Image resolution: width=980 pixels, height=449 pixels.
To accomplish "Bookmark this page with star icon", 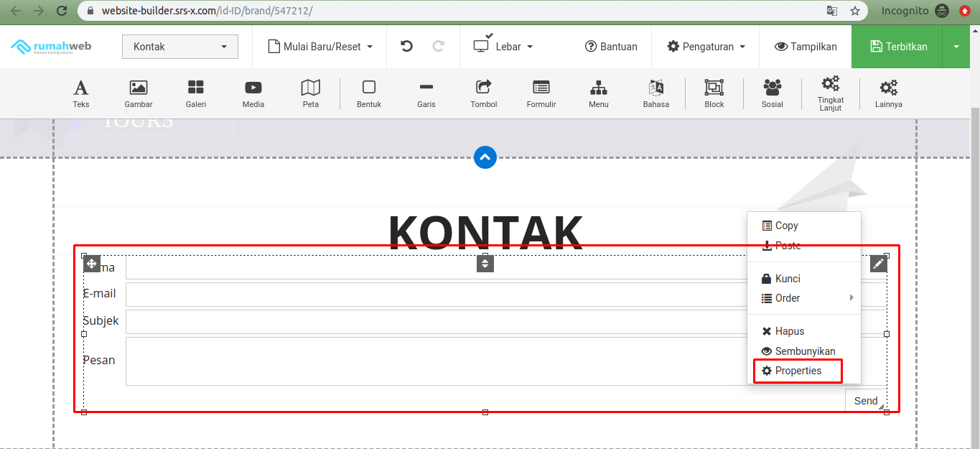I will tap(855, 11).
